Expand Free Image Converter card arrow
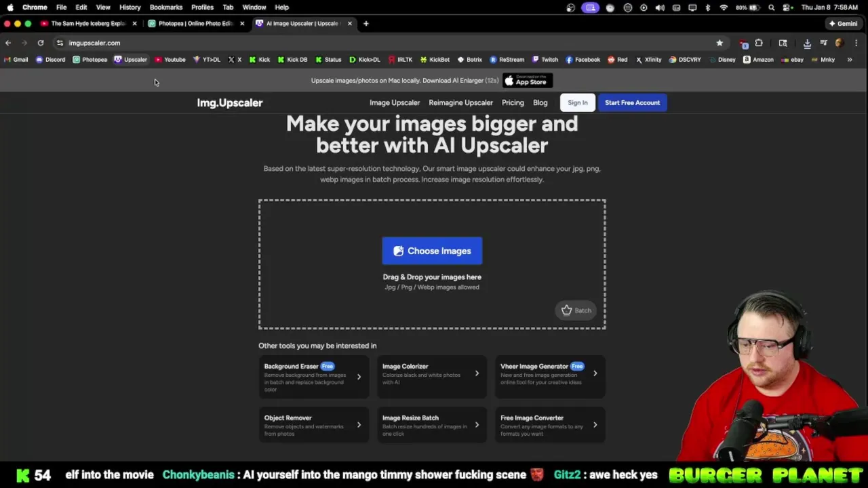 [x=595, y=425]
